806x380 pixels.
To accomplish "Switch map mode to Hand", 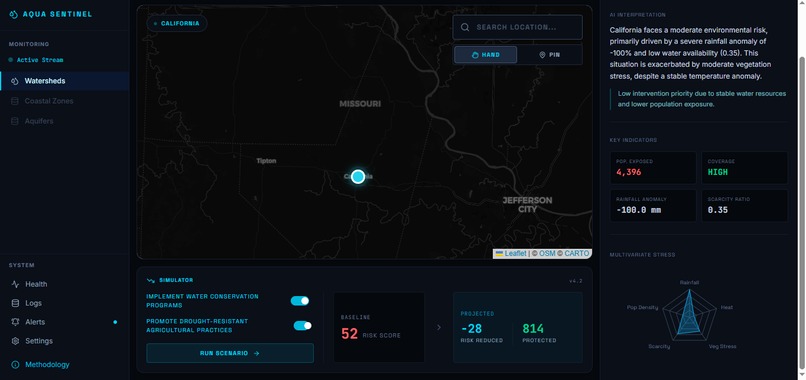I will click(485, 55).
